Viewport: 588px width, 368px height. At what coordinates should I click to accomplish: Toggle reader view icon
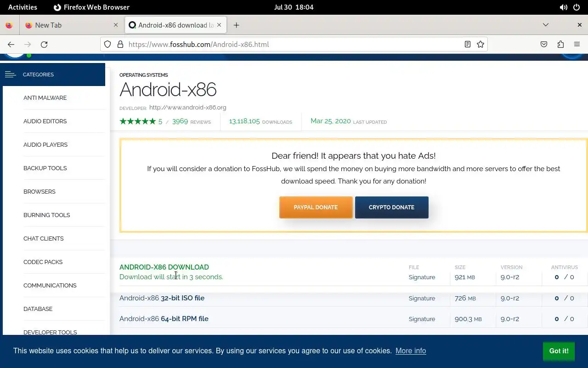(468, 45)
